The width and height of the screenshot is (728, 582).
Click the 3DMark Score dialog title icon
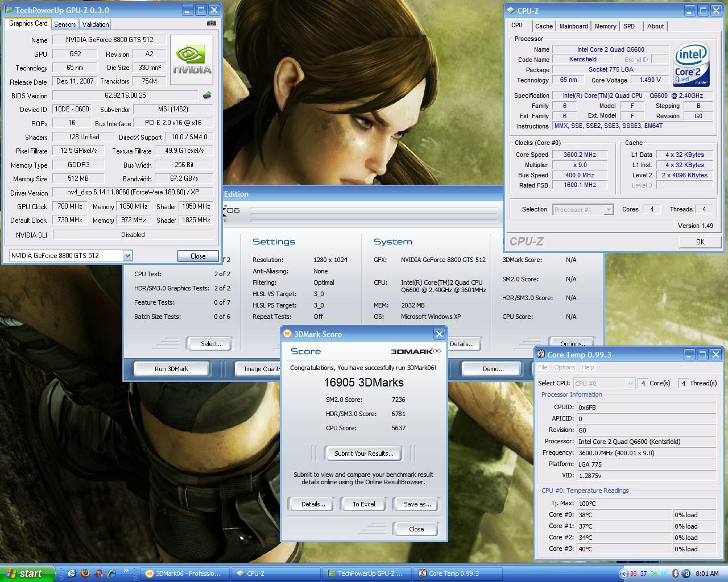click(x=288, y=334)
